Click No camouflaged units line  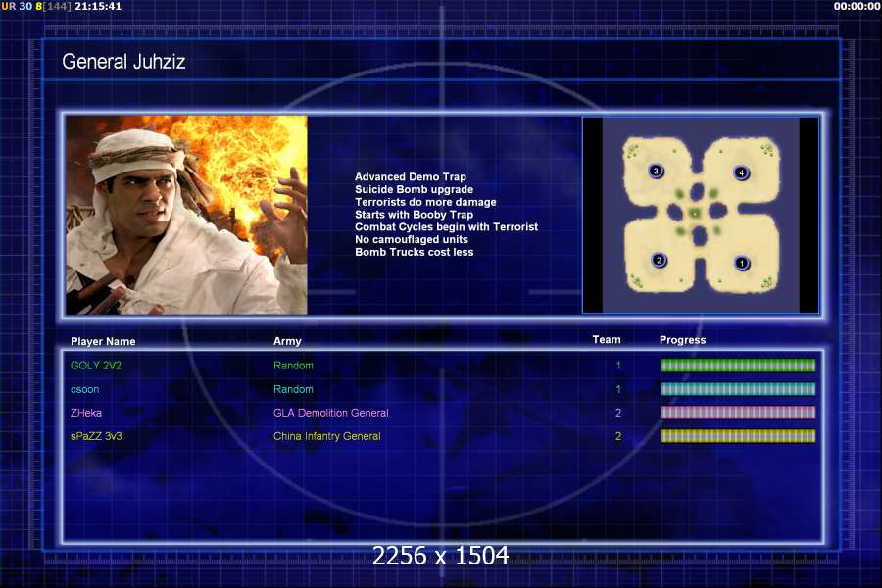pyautogui.click(x=412, y=240)
